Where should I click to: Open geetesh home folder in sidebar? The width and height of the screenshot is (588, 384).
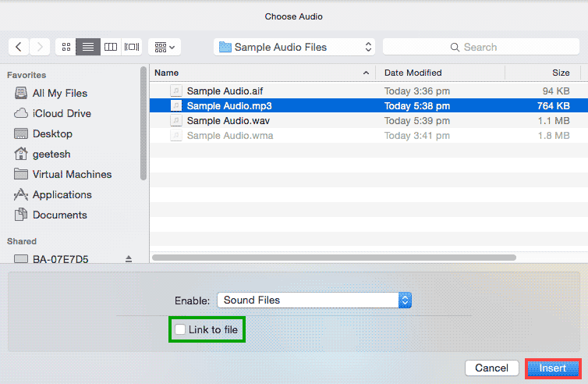[51, 154]
